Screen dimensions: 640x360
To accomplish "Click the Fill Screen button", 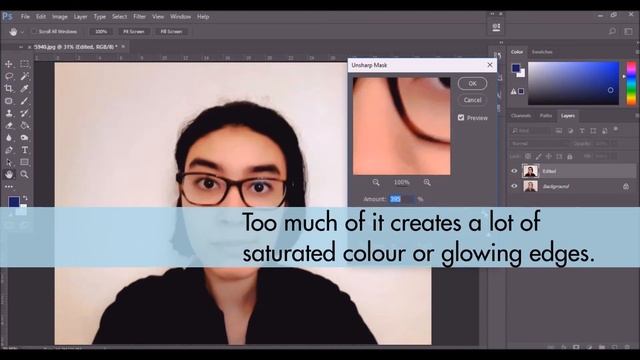I will [x=171, y=31].
